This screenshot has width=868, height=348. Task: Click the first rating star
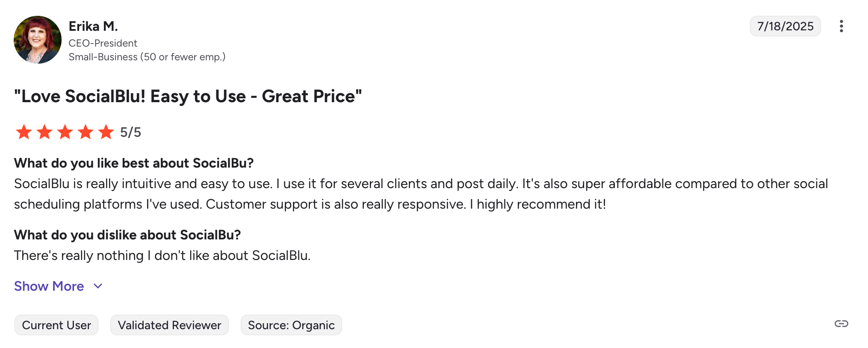click(x=24, y=132)
